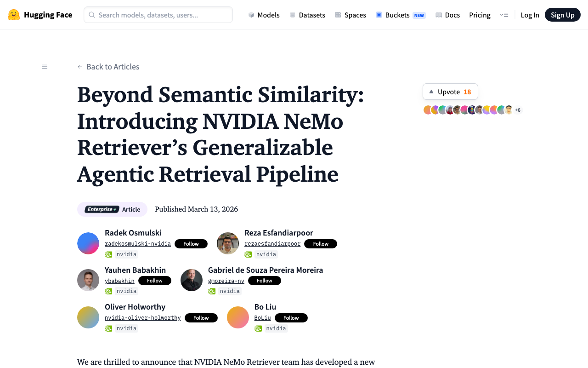Click the search models input field

[x=158, y=15]
